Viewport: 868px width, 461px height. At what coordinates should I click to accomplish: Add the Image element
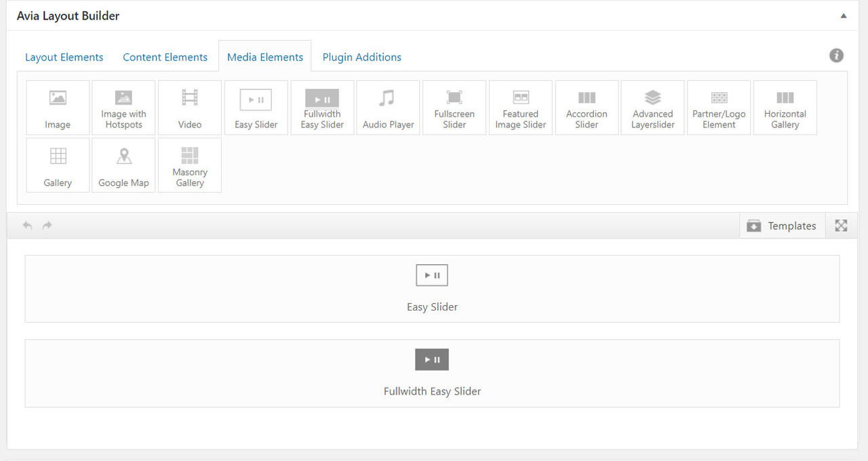click(x=58, y=108)
